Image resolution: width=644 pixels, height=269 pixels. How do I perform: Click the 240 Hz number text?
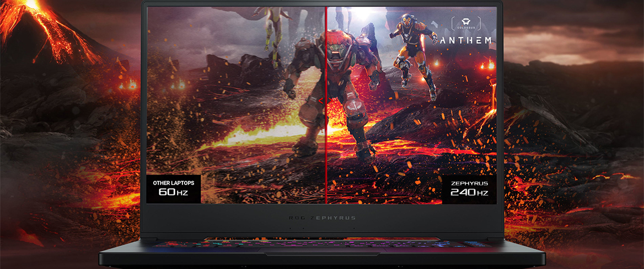(x=469, y=193)
